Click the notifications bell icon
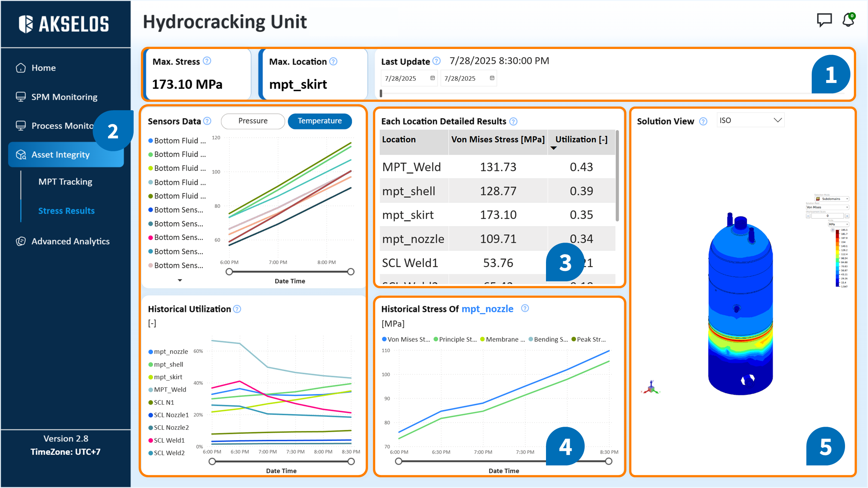 pyautogui.click(x=848, y=20)
